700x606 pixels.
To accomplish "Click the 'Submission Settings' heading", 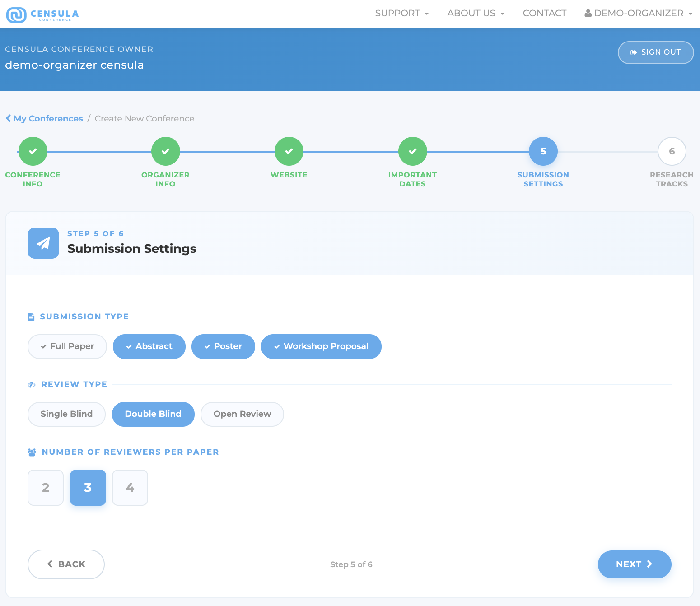I will [x=132, y=249].
